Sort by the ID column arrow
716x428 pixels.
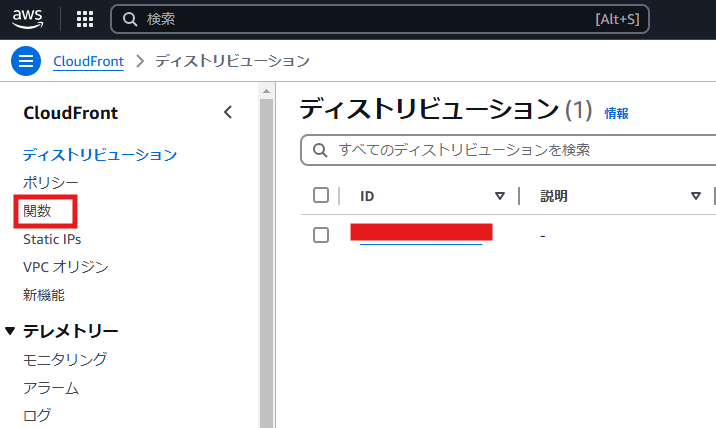tap(500, 196)
